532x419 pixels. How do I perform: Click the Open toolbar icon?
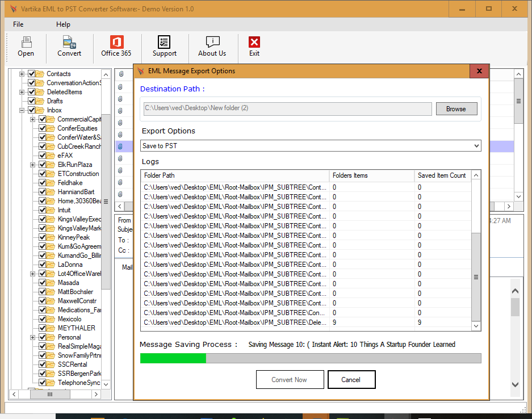tap(26, 43)
